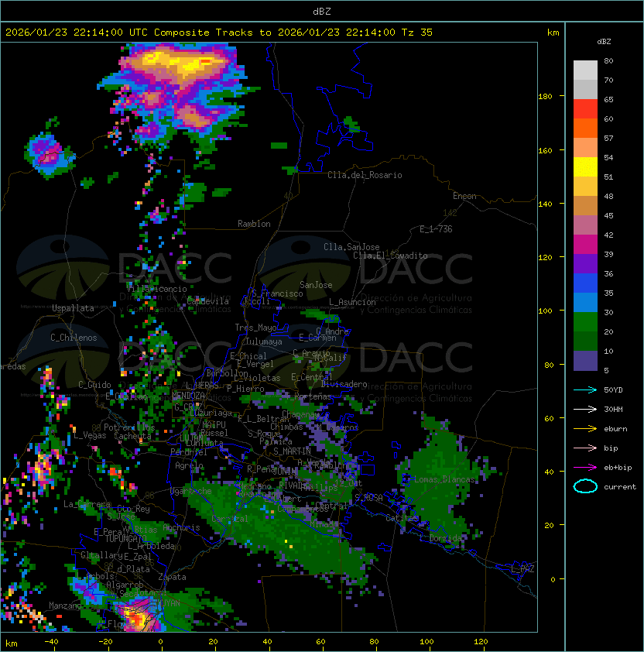
Task: Click the Uspallata place label
Action: pos(73,308)
